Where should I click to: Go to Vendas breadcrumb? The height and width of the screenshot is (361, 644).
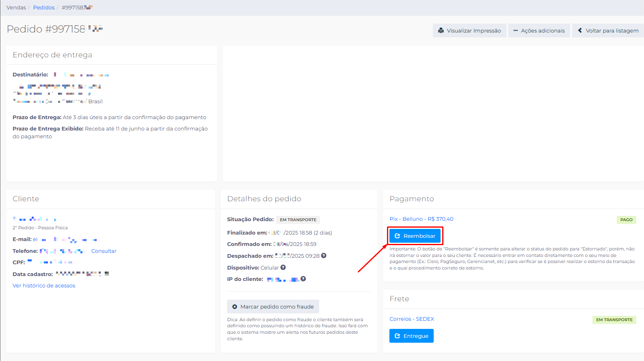[16, 8]
